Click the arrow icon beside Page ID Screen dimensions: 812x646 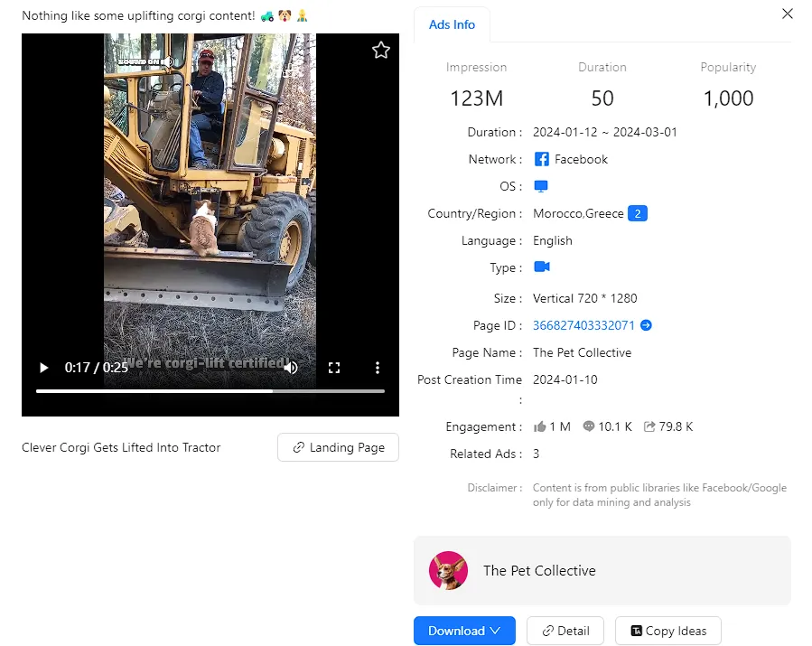click(x=646, y=325)
